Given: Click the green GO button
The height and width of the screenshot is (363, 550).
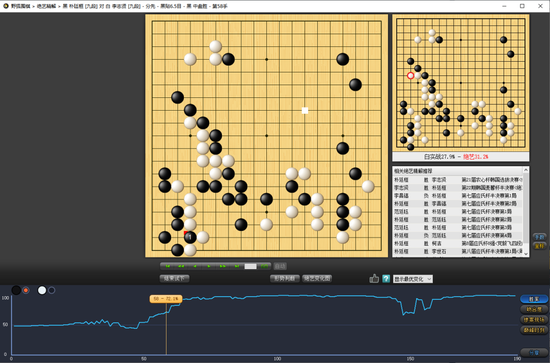Looking at the screenshot, I should 264,266.
